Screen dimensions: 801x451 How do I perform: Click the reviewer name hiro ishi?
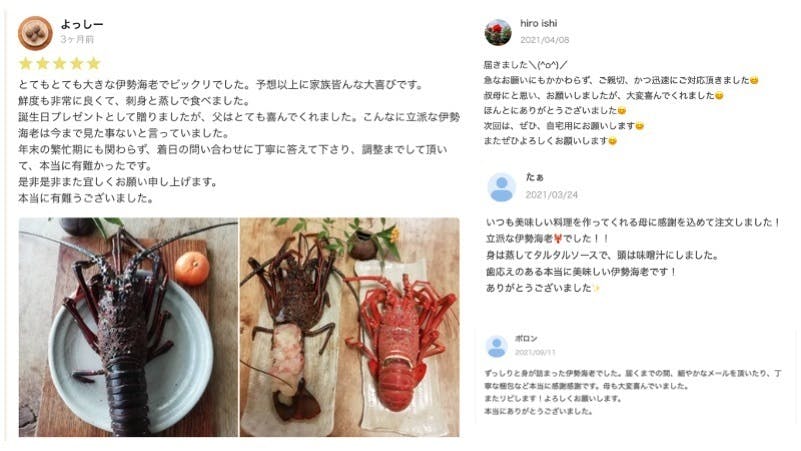click(x=538, y=23)
